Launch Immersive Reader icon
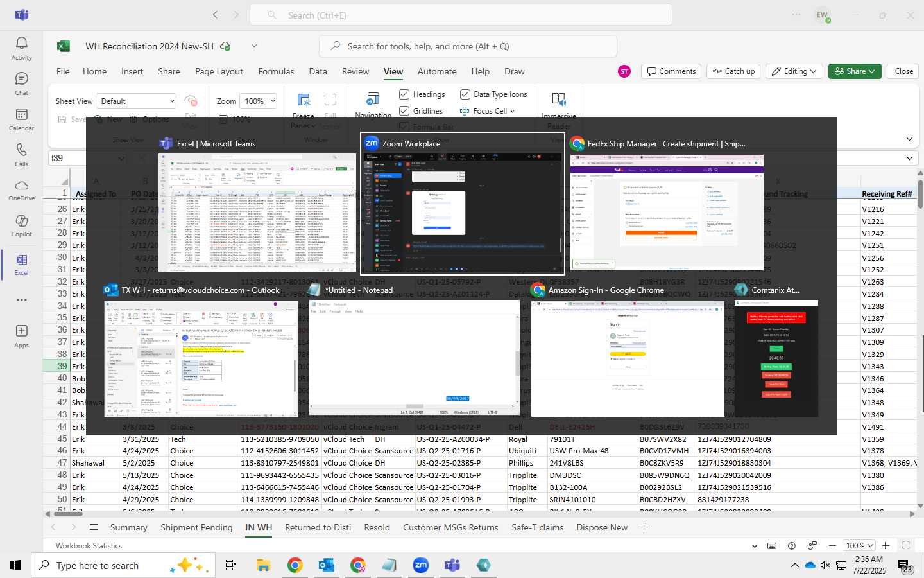Viewport: 924px width, 578px height. click(559, 99)
